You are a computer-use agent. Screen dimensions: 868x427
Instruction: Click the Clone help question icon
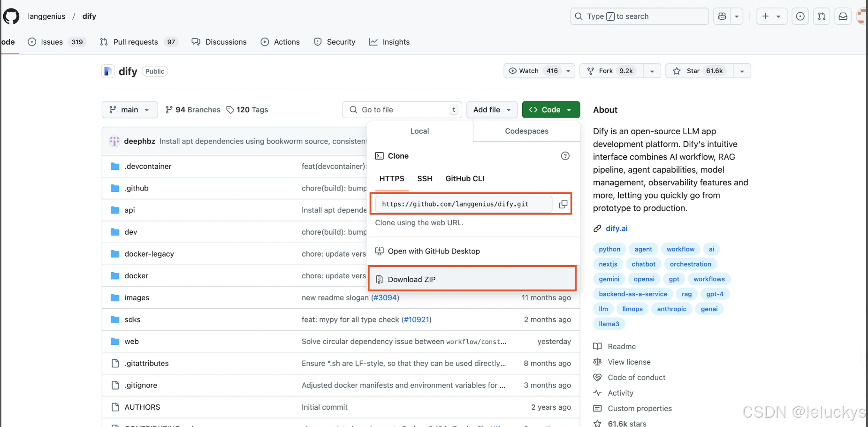point(565,156)
